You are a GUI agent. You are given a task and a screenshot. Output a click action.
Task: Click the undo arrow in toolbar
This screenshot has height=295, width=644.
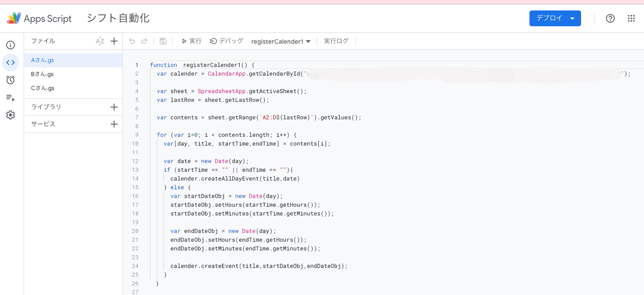[x=132, y=41]
